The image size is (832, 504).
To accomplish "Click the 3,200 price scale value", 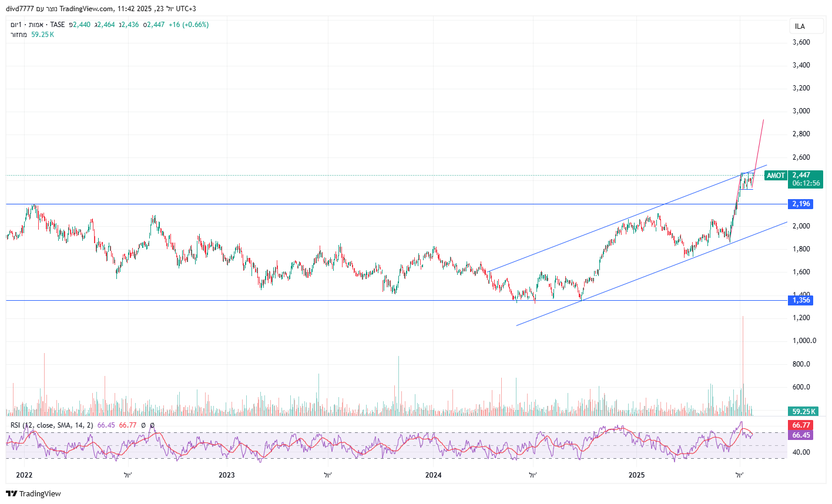I will tap(801, 88).
